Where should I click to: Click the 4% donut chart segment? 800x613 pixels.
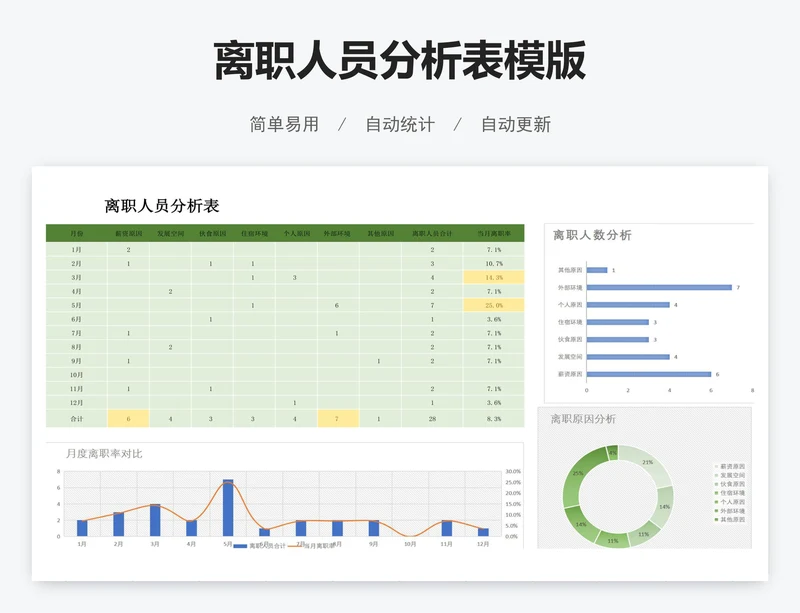tap(612, 453)
